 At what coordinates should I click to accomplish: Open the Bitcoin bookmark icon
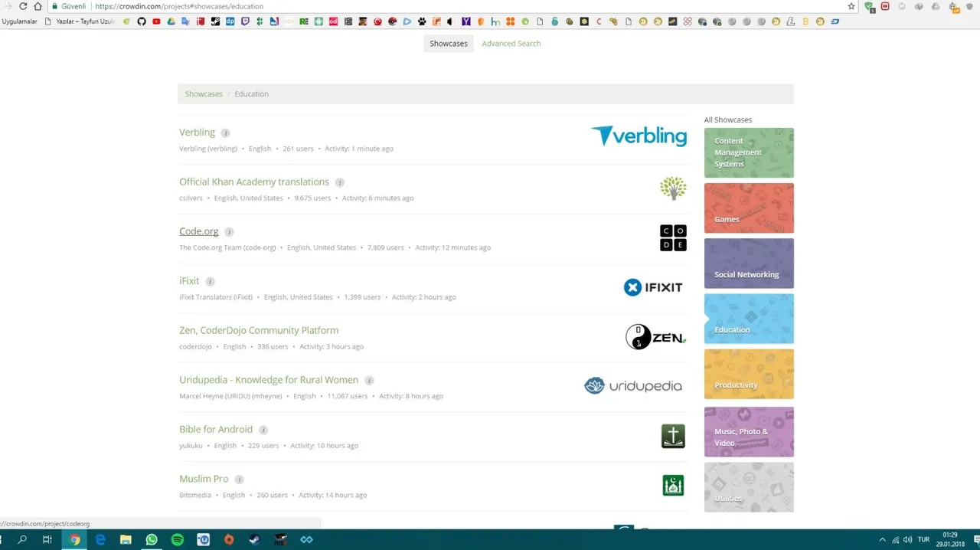click(805, 21)
